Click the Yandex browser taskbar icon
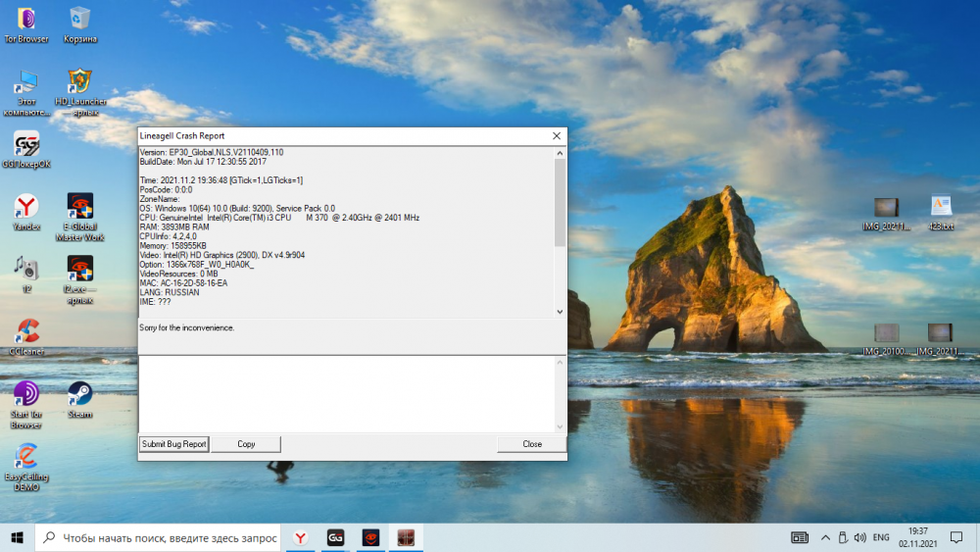This screenshot has height=552, width=980. (x=302, y=537)
